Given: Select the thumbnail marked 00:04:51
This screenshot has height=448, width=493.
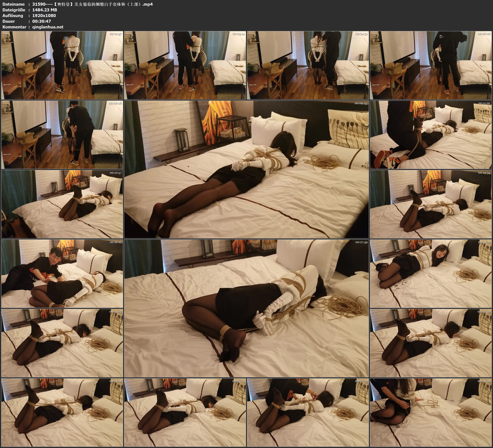Looking at the screenshot, I should pyautogui.click(x=308, y=65).
